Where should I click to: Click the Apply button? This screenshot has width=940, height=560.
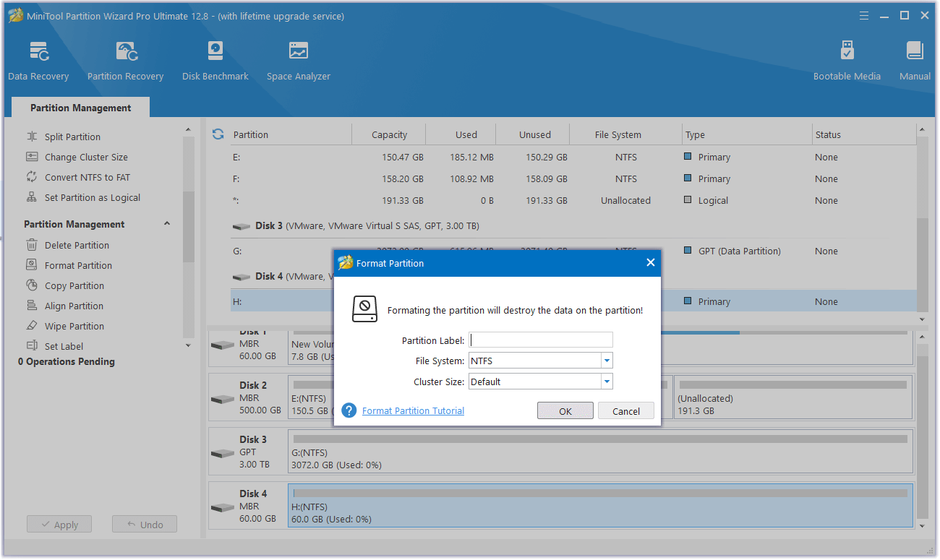pyautogui.click(x=59, y=525)
